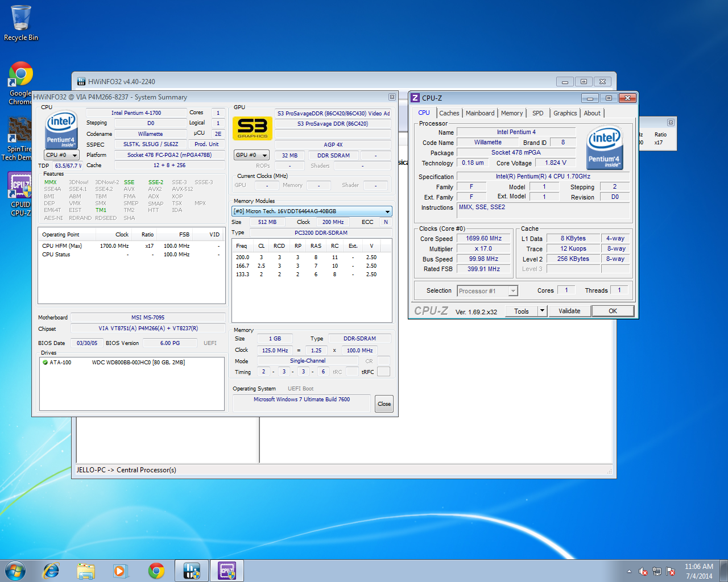728x582 pixels.
Task: Click the S3 ProSavage DDR (86C420) GPU field
Action: 333,124
